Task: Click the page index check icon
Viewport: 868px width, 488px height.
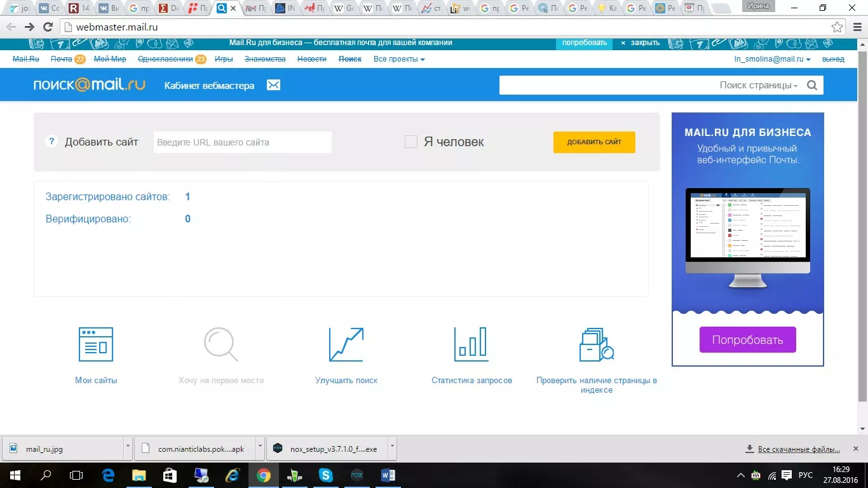Action: 596,344
